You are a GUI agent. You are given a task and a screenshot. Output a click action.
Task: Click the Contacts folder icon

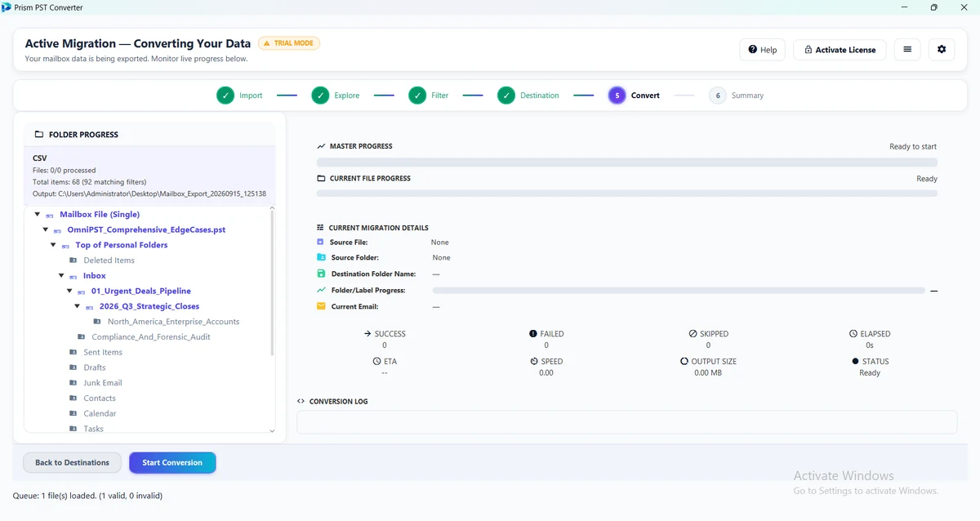click(73, 399)
